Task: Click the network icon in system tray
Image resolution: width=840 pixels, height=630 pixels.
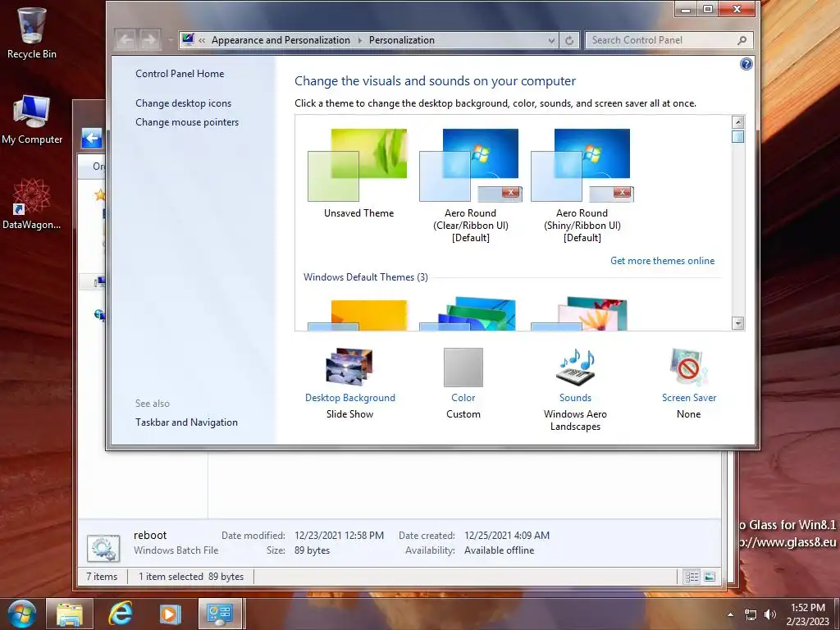Action: [751, 614]
